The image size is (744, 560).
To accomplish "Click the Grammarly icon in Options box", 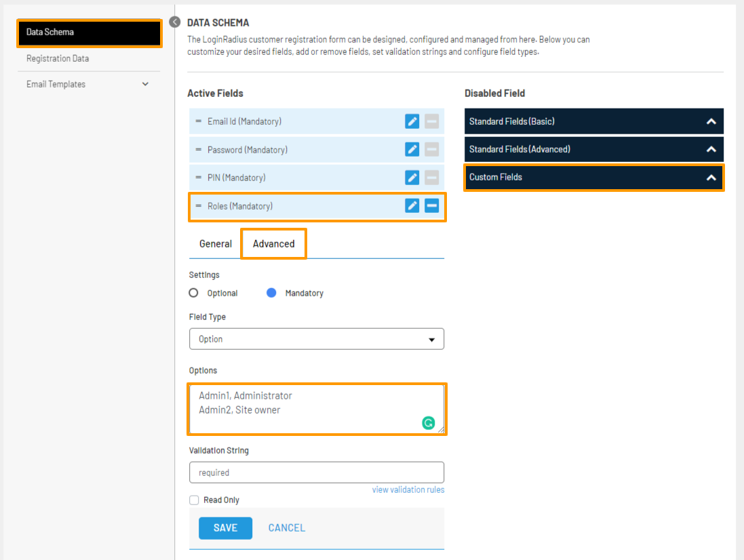I will coord(429,422).
